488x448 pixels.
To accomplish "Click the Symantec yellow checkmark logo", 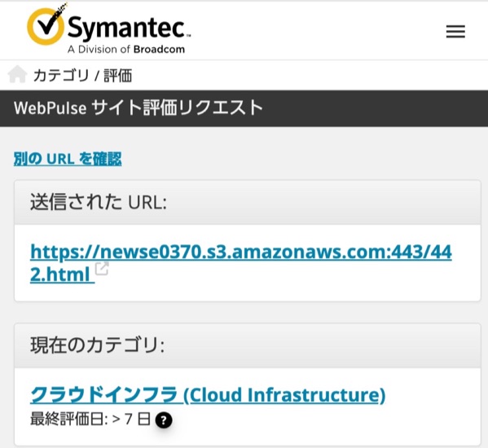I will 46,25.
